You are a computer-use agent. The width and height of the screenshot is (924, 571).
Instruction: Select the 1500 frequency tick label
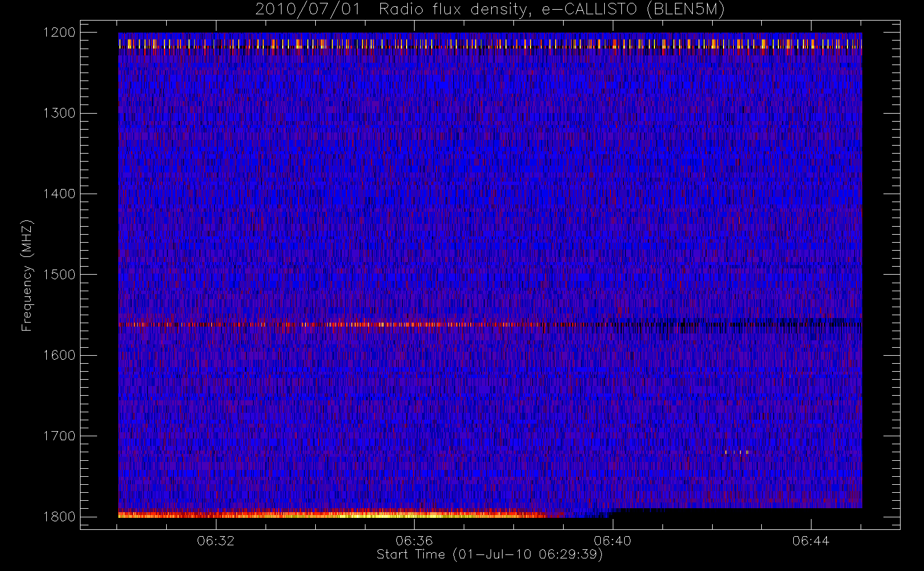pyautogui.click(x=59, y=274)
